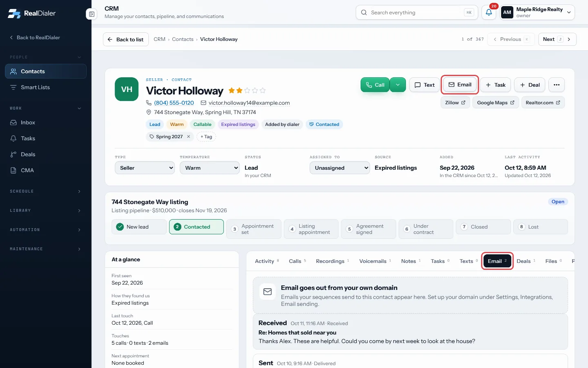Open the notifications bell
588x368 pixels.
coord(489,12)
